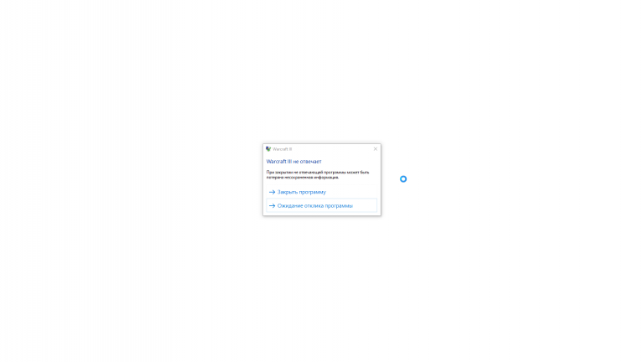
Task: Select "Ожидание отклика программы" option
Action: tap(322, 205)
